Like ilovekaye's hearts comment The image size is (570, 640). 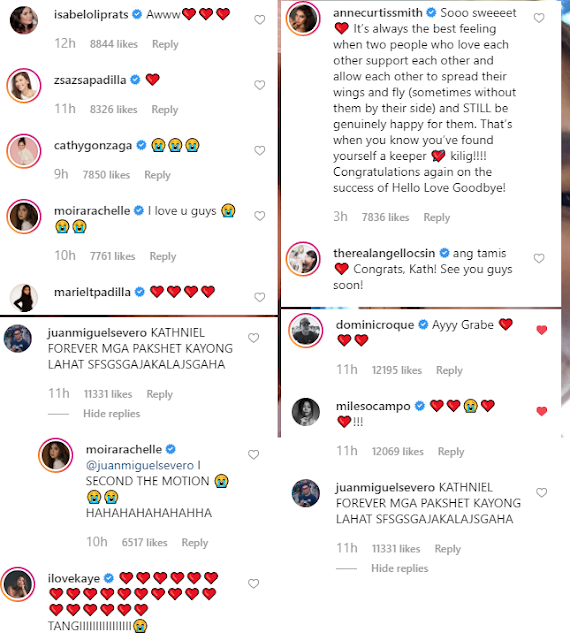[254, 584]
